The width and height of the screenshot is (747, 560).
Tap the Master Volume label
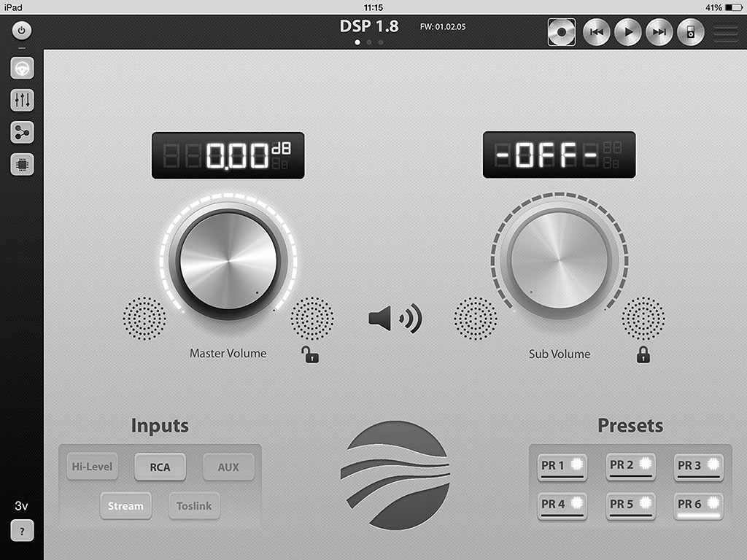pyautogui.click(x=228, y=354)
